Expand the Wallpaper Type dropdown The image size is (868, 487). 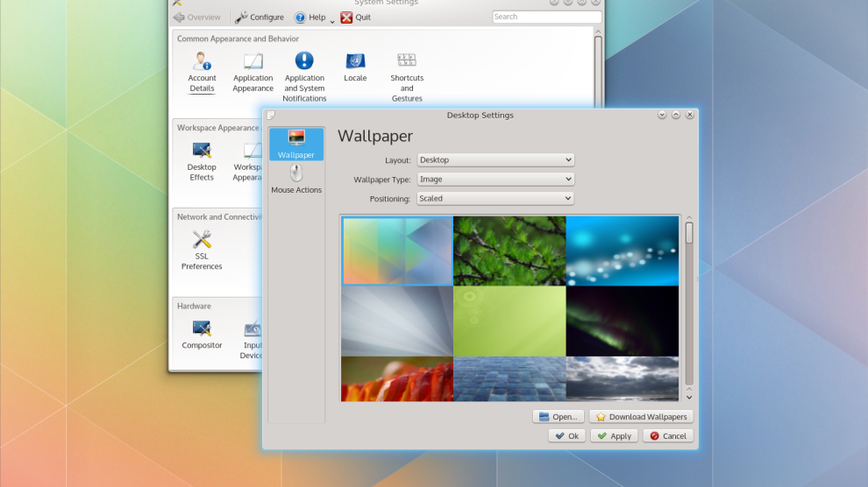[495, 180]
